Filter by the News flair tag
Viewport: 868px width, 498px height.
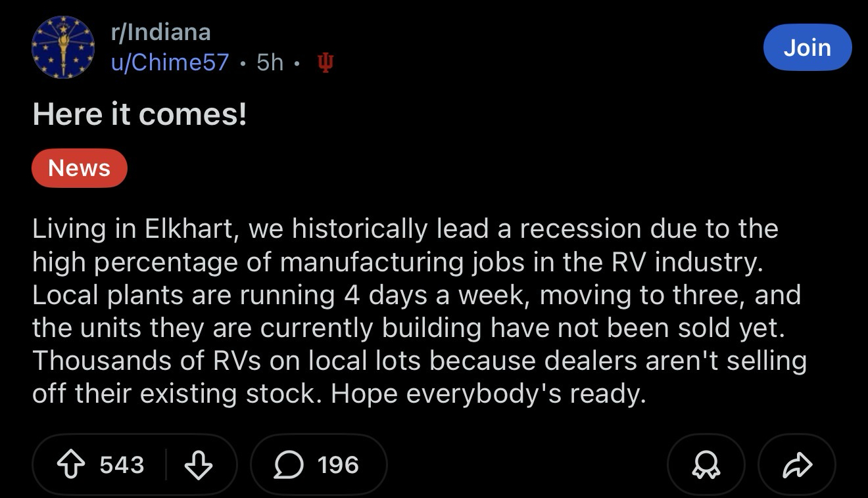[79, 168]
